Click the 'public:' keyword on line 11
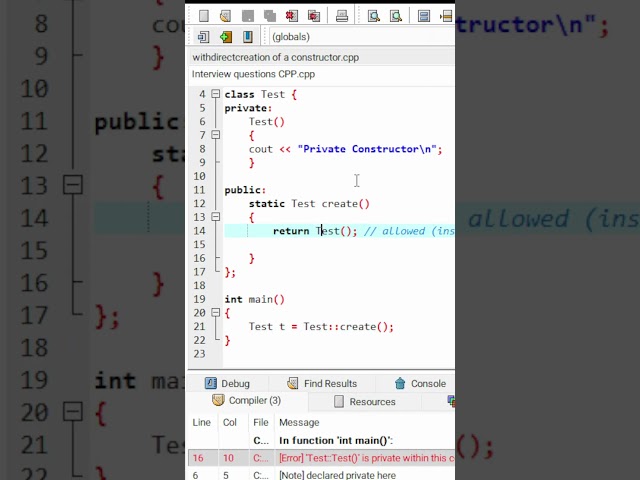The image size is (640, 480). [245, 190]
